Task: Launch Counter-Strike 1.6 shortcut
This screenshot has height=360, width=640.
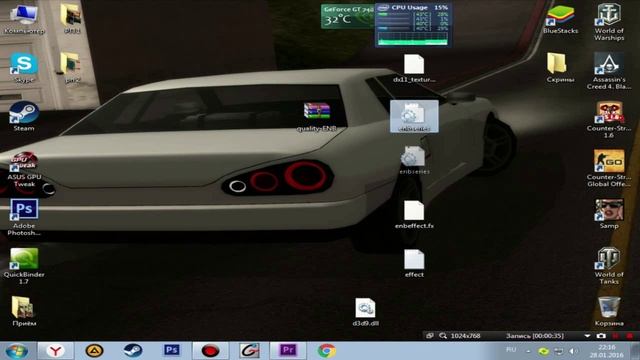Action: click(x=609, y=120)
